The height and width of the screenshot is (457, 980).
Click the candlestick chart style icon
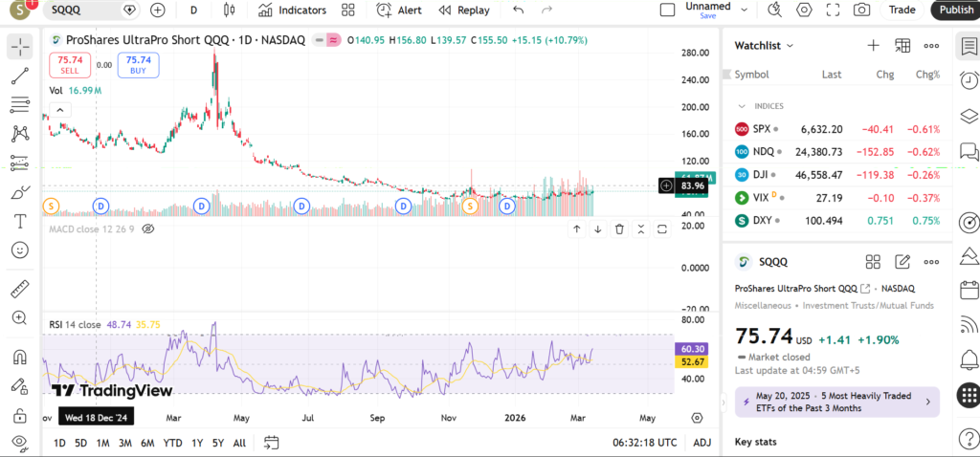pos(228,11)
